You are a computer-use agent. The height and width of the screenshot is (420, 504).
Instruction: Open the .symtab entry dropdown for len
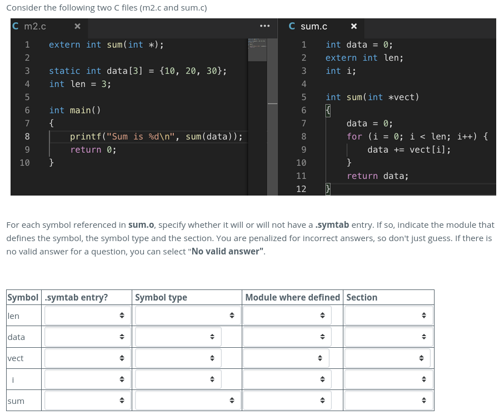pos(87,315)
